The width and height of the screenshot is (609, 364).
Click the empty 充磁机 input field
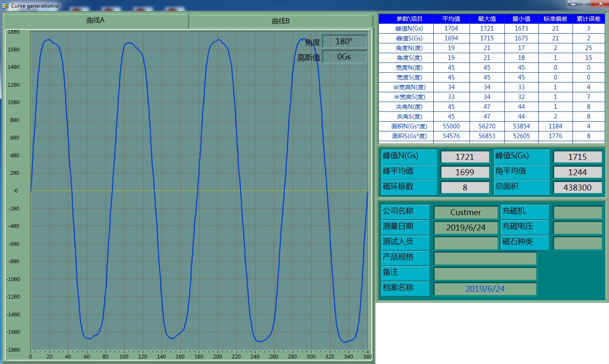click(578, 212)
